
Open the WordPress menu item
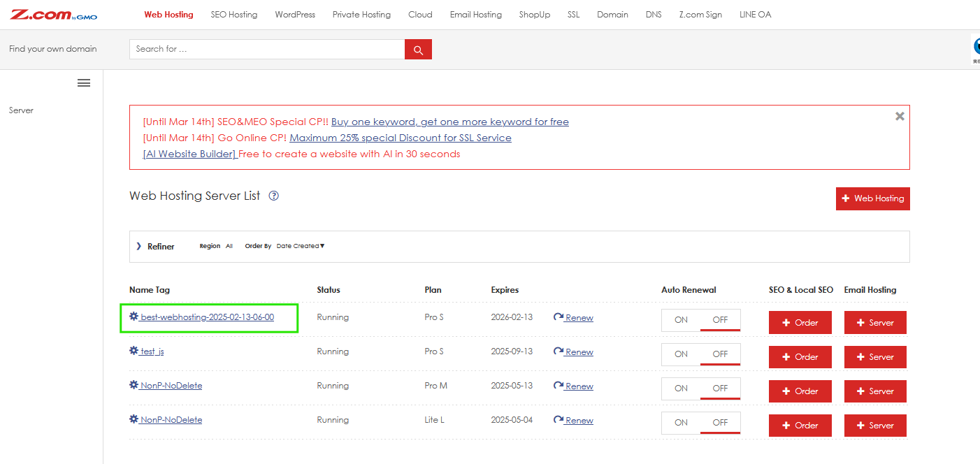click(x=295, y=15)
